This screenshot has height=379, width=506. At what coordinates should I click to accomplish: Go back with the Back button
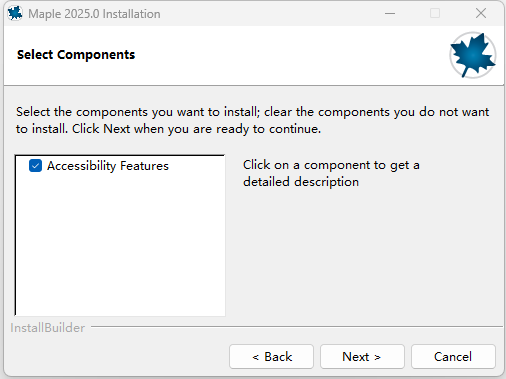271,357
